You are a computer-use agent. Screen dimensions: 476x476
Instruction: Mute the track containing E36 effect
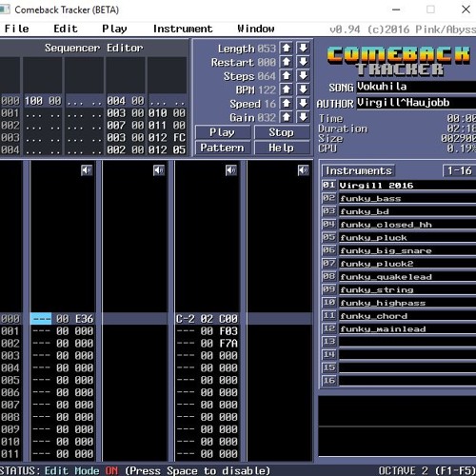[87, 170]
